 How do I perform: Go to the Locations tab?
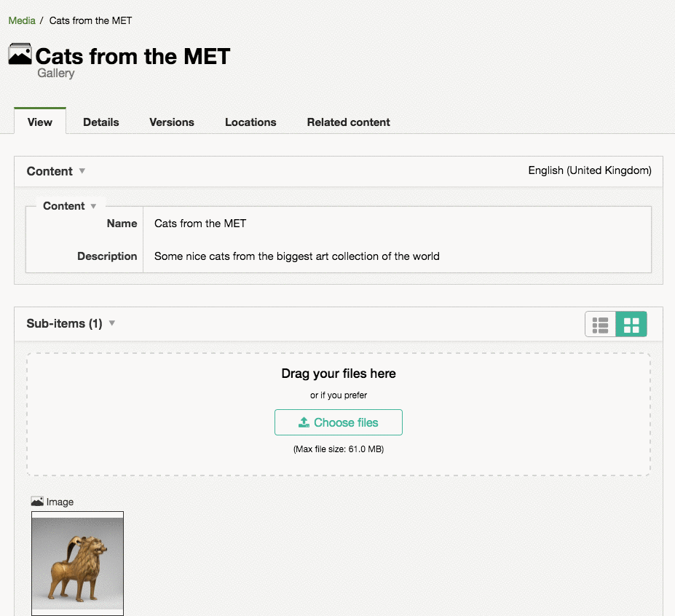250,122
